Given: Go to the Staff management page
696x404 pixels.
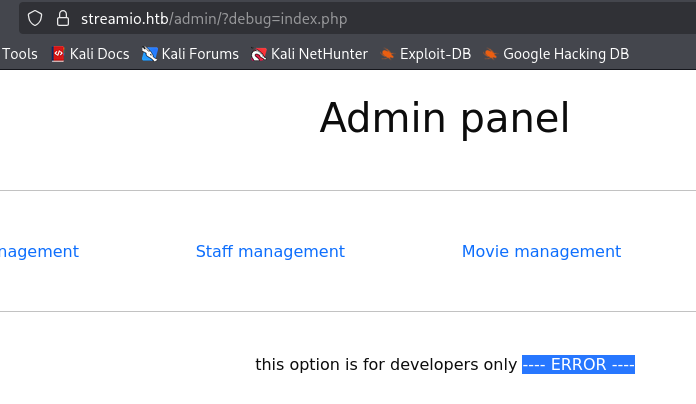Looking at the screenshot, I should point(270,252).
